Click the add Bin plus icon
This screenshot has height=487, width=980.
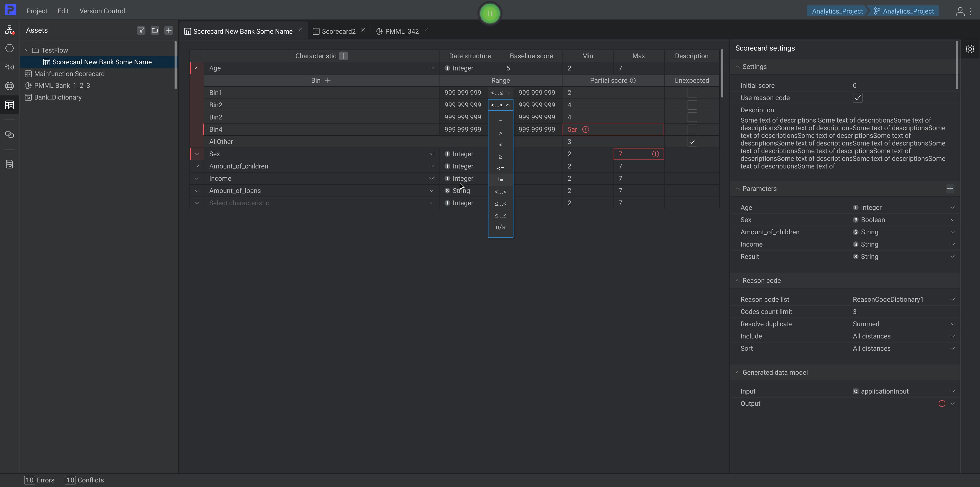pyautogui.click(x=327, y=80)
